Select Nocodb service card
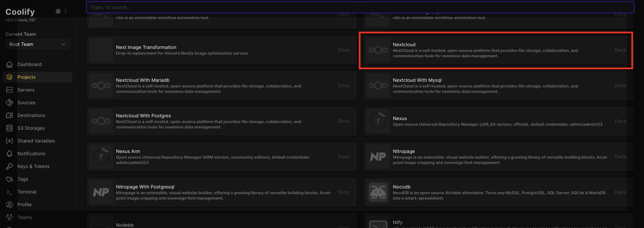Viewport: 644px width, 228px height. tap(498, 192)
